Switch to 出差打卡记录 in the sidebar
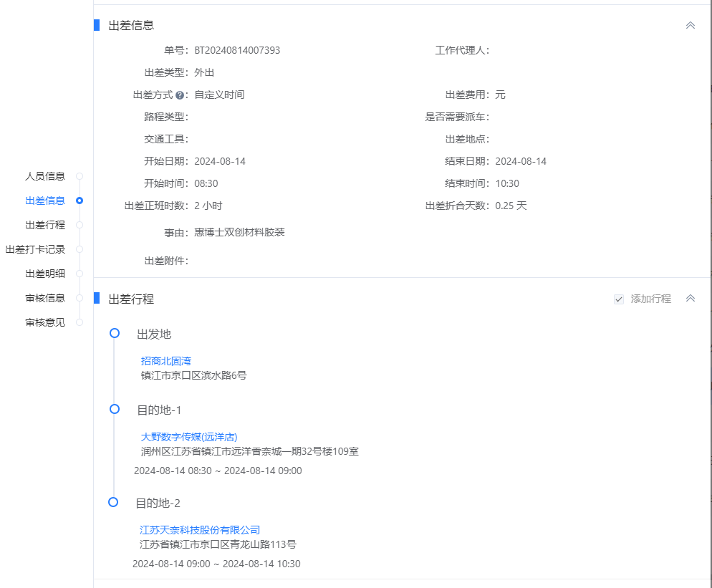712x588 pixels. [x=34, y=249]
